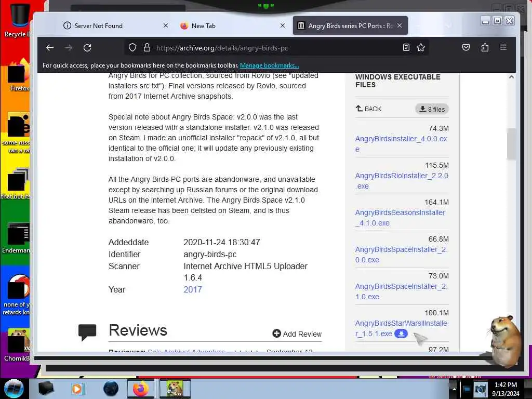Close the New Tab tab

282,25
